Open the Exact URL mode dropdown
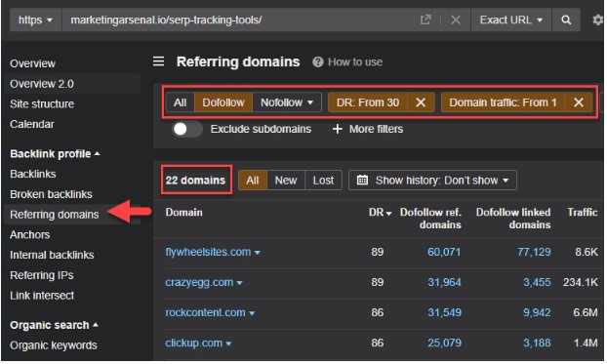 point(511,20)
